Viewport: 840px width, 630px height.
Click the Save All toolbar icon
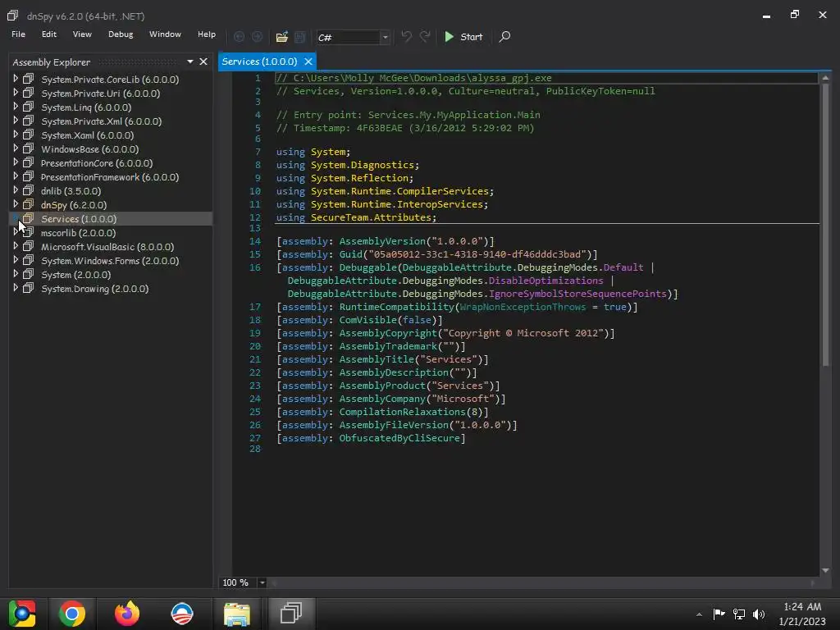tap(300, 37)
